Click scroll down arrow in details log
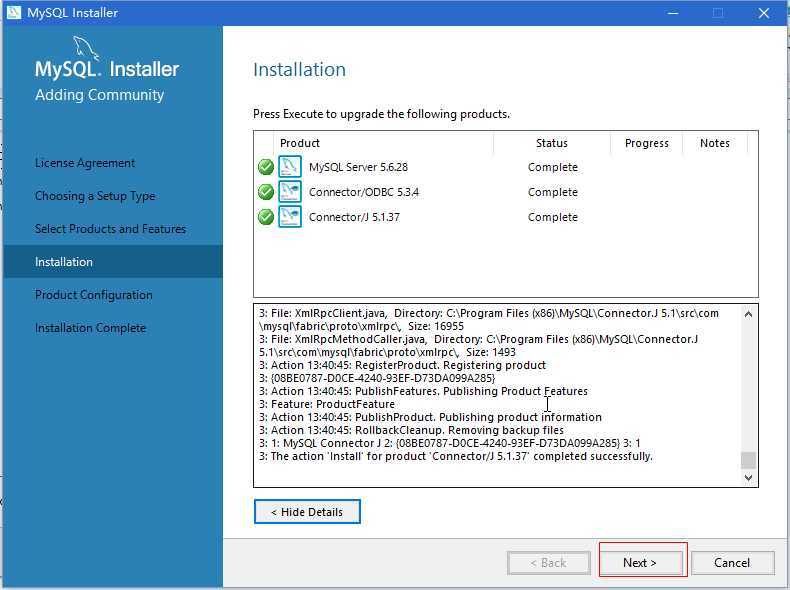 [x=748, y=477]
